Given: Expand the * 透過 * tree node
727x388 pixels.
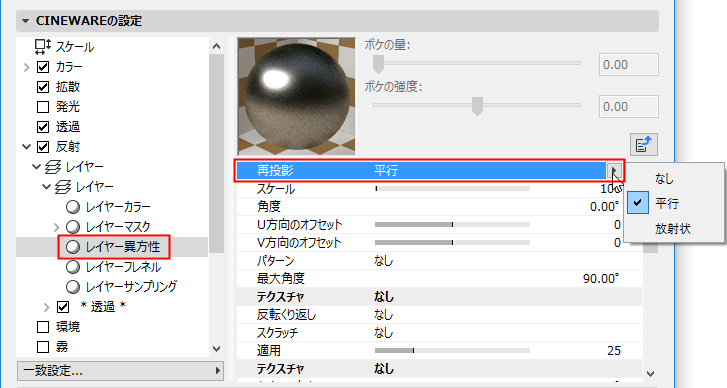Looking at the screenshot, I should tap(46, 307).
